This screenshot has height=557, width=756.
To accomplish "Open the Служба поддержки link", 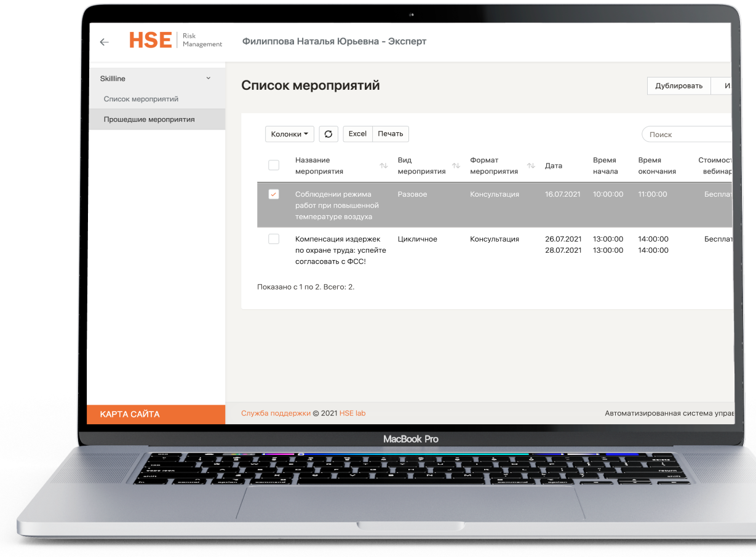I will click(x=276, y=413).
